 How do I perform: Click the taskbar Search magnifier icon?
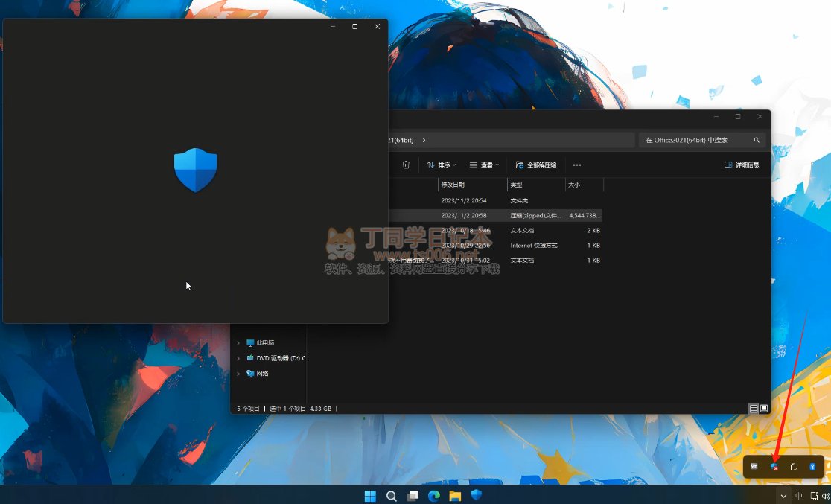tap(391, 496)
